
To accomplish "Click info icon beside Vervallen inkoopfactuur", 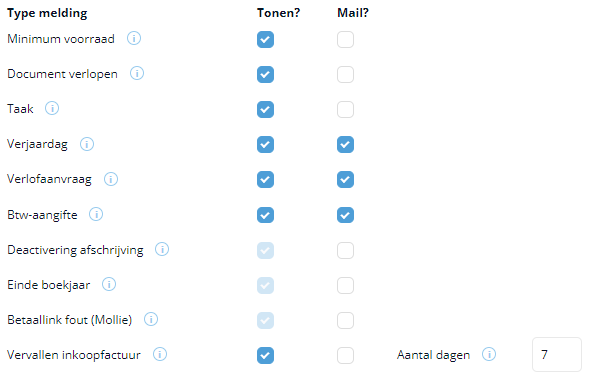I will coord(160,355).
